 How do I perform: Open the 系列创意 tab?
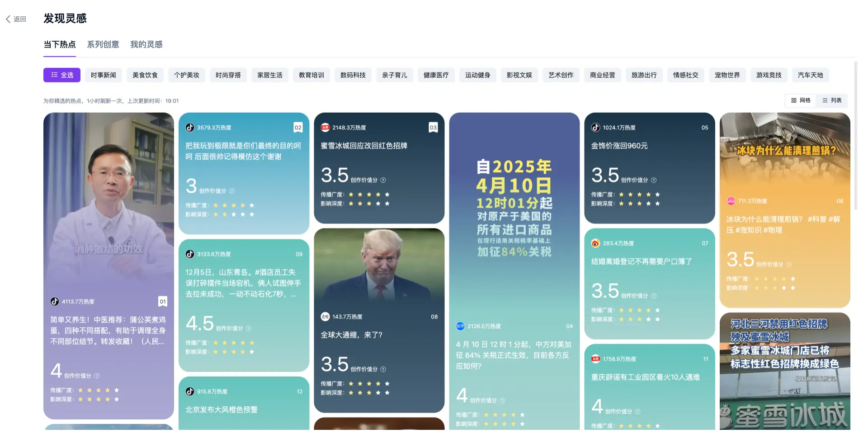coord(103,44)
